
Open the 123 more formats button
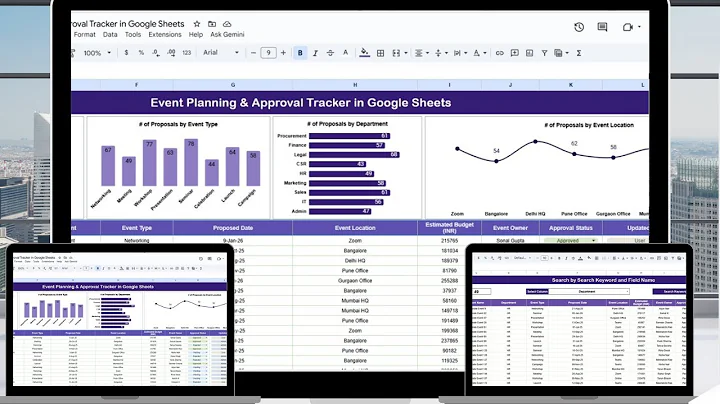[186, 53]
